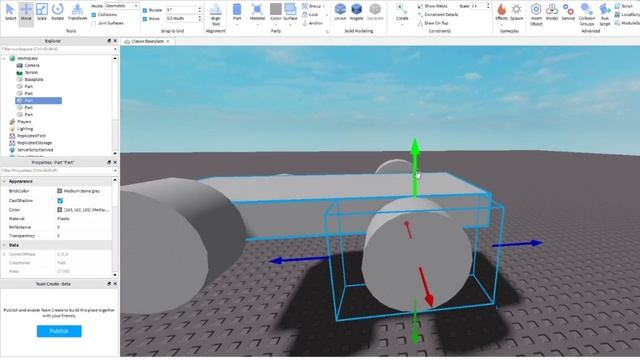Toggle the Collisions checkbox

(94, 15)
